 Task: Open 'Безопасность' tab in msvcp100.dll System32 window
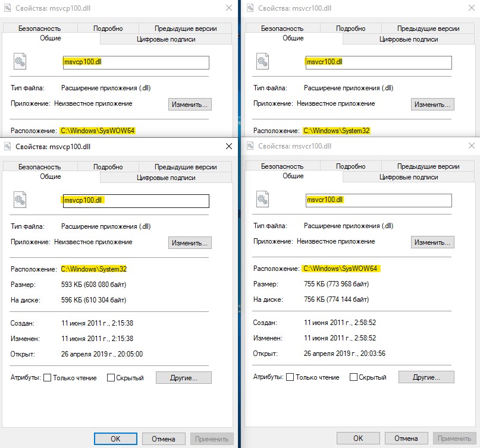40,166
